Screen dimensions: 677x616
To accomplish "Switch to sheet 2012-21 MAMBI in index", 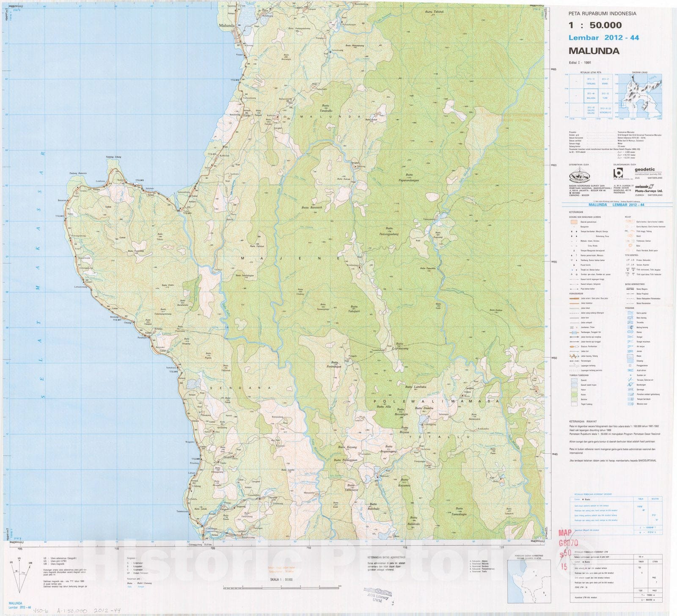I will pyautogui.click(x=605, y=81).
